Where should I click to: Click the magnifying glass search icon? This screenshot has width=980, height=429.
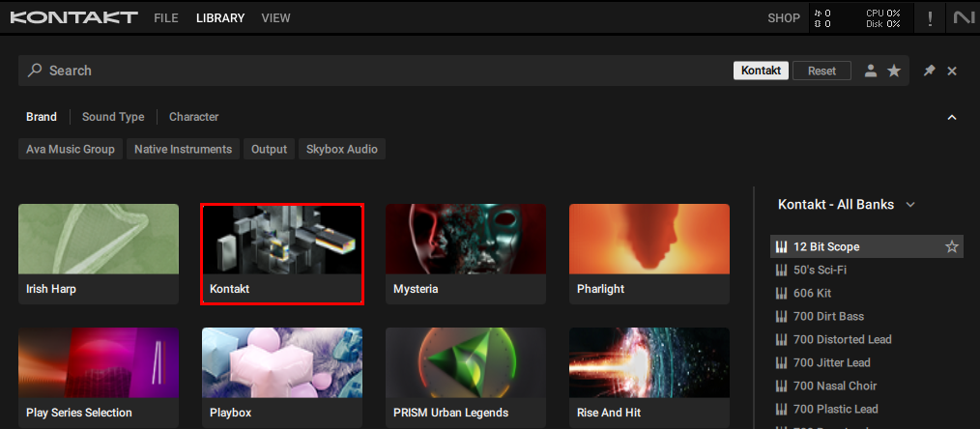[x=35, y=71]
